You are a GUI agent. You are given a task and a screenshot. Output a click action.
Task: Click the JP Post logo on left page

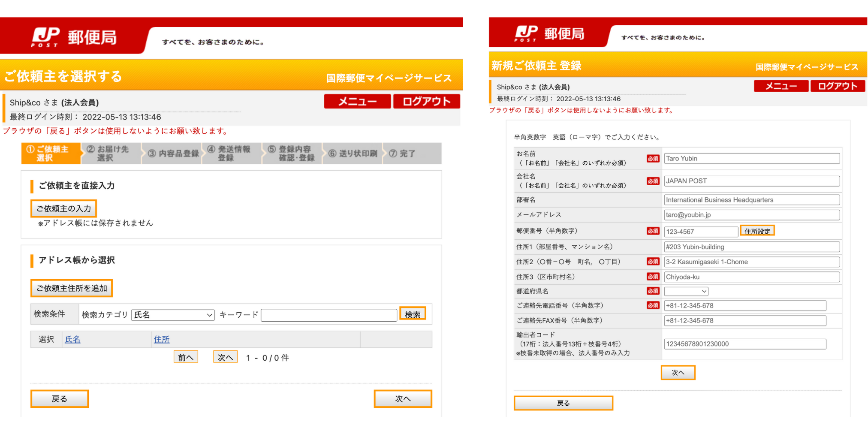[74, 37]
